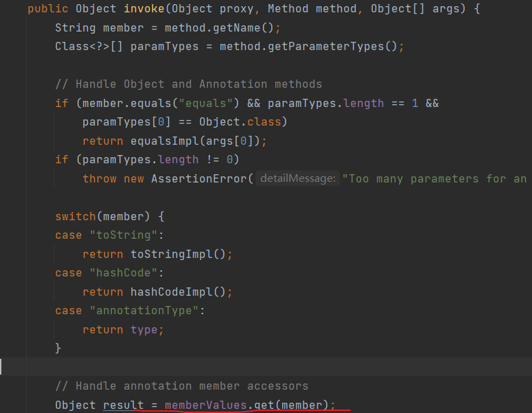
Task: Click the switch keyword
Action: pyautogui.click(x=76, y=216)
